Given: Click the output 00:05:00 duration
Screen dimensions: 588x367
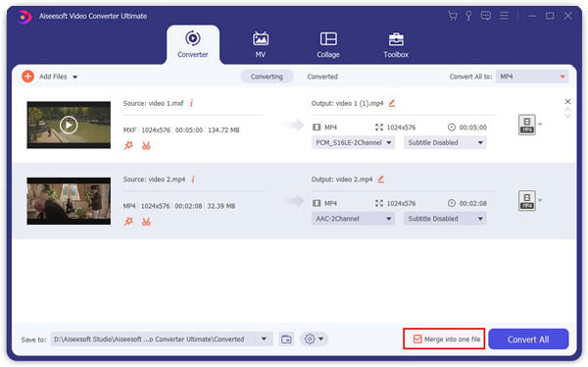Looking at the screenshot, I should 473,128.
